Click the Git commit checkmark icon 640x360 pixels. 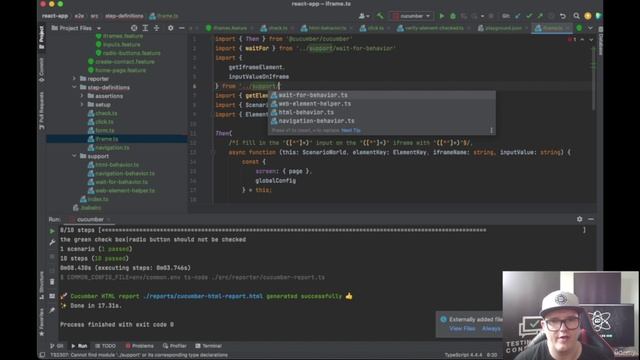[x=529, y=16]
